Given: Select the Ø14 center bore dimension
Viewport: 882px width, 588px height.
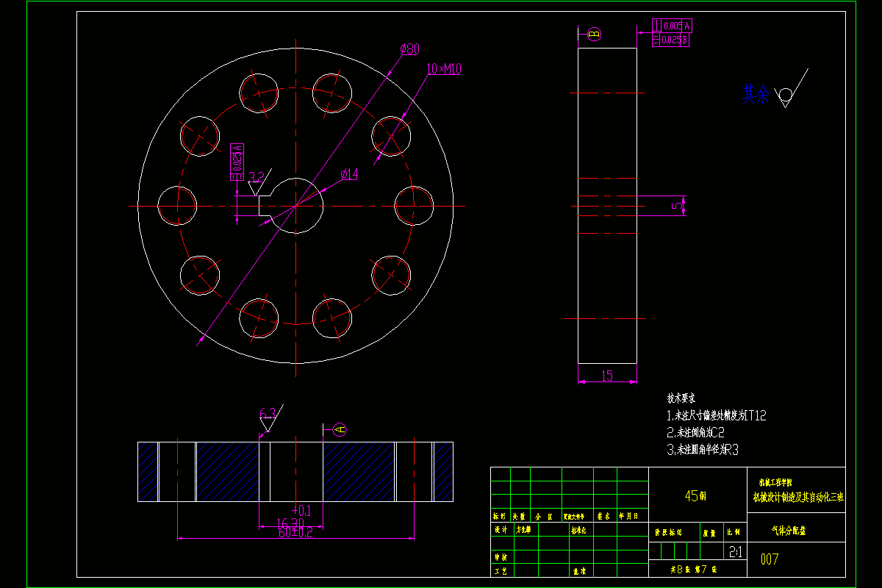Looking at the screenshot, I should tap(348, 174).
